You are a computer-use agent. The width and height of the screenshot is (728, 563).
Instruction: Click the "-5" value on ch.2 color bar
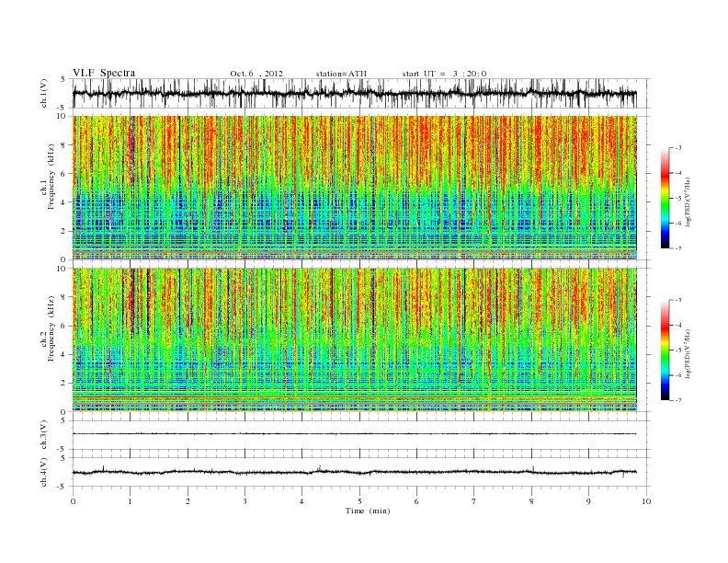(x=678, y=350)
